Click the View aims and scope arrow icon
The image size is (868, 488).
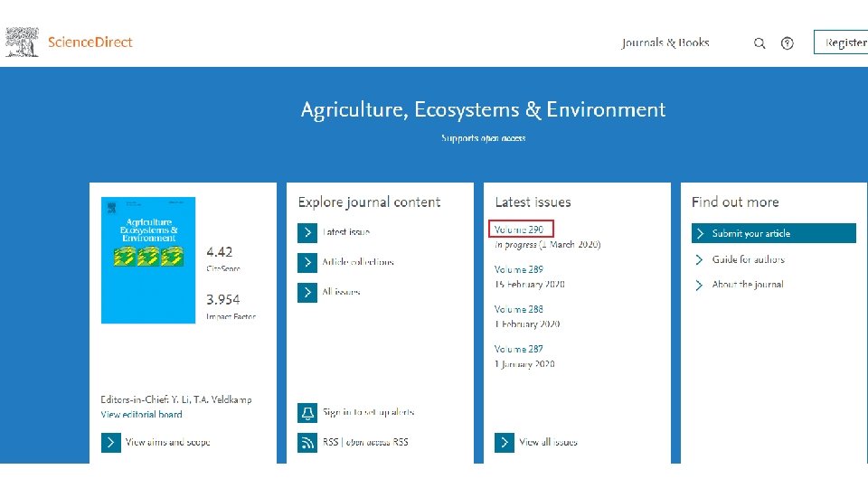pyautogui.click(x=110, y=443)
